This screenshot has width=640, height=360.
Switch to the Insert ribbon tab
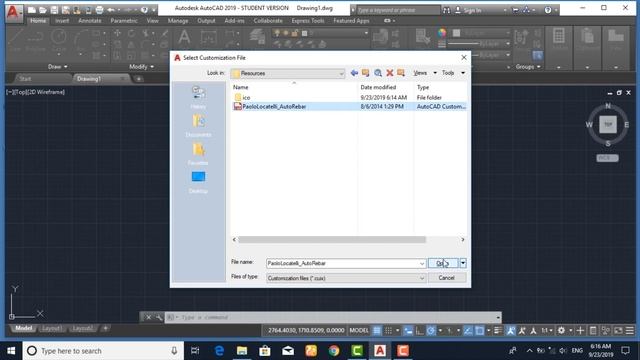coord(62,20)
